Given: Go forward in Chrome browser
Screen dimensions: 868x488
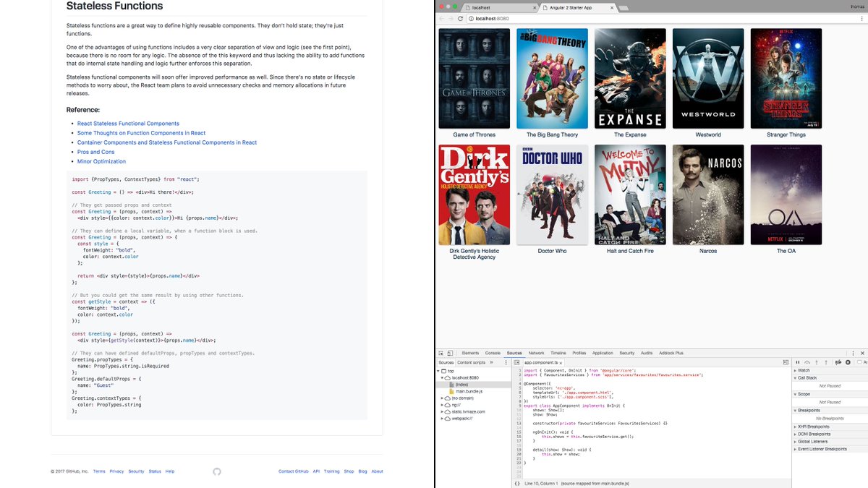Looking at the screenshot, I should [451, 18].
